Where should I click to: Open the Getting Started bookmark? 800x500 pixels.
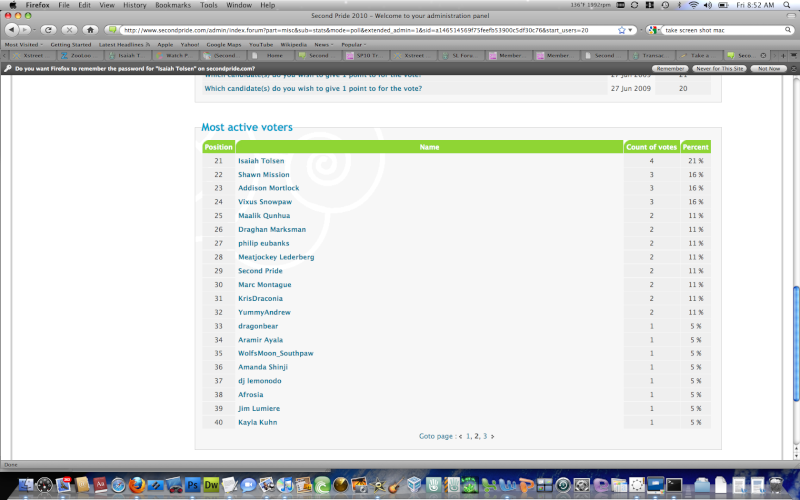point(70,44)
